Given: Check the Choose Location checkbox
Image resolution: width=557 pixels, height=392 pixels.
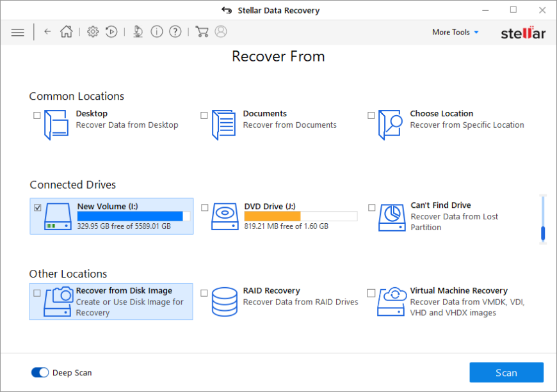Looking at the screenshot, I should click(371, 115).
